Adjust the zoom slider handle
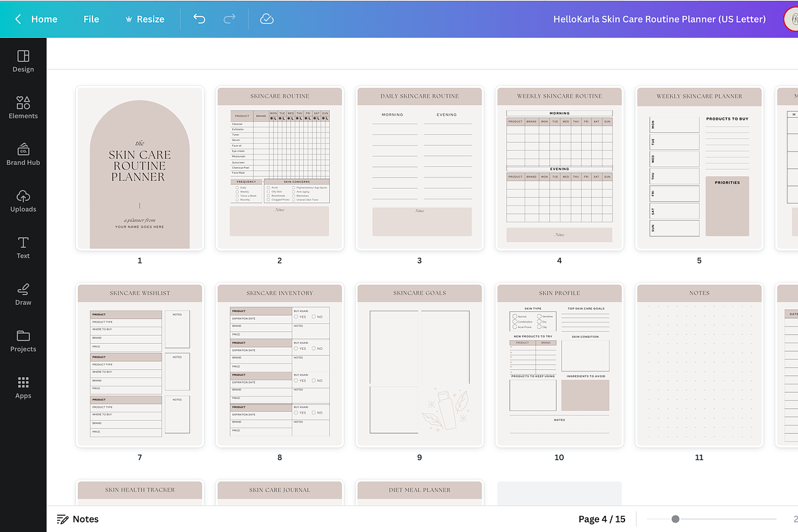The height and width of the screenshot is (532, 798). (x=675, y=519)
